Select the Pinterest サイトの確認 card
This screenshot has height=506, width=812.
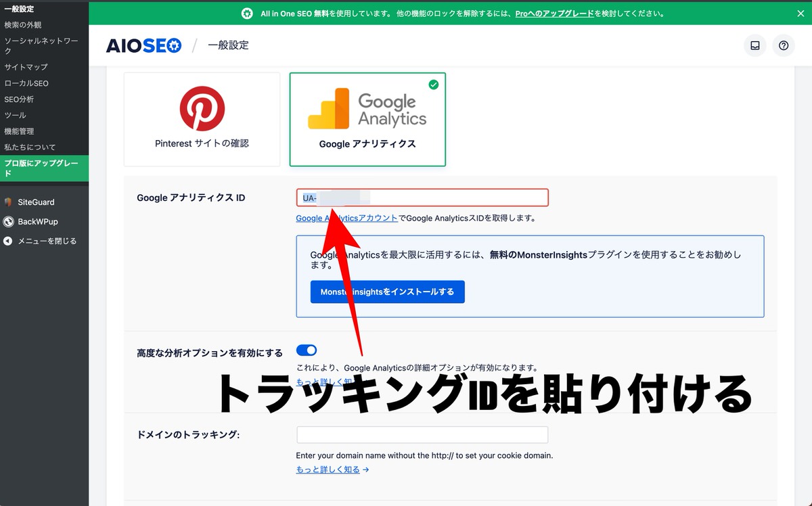202,119
